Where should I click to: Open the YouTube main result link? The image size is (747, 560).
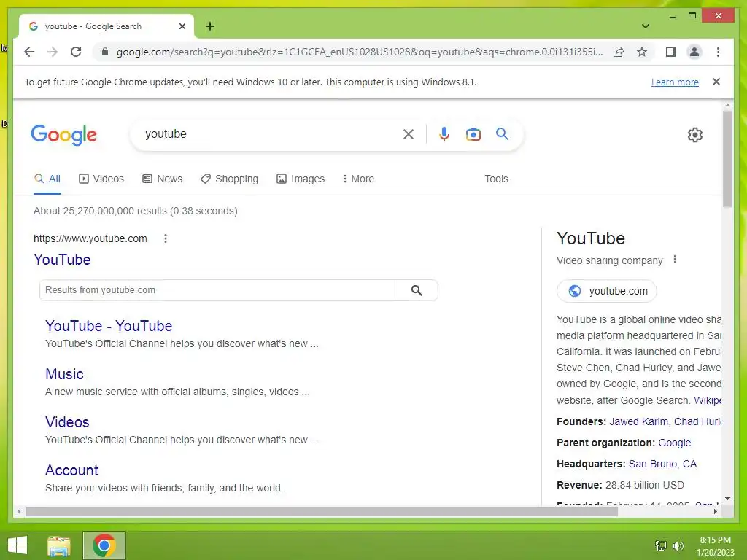click(x=62, y=260)
